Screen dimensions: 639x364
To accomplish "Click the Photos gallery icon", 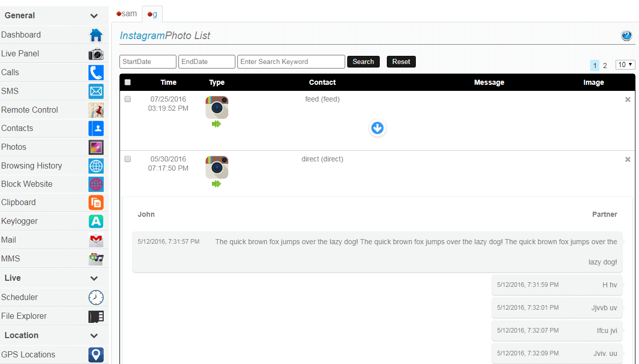I will click(96, 147).
